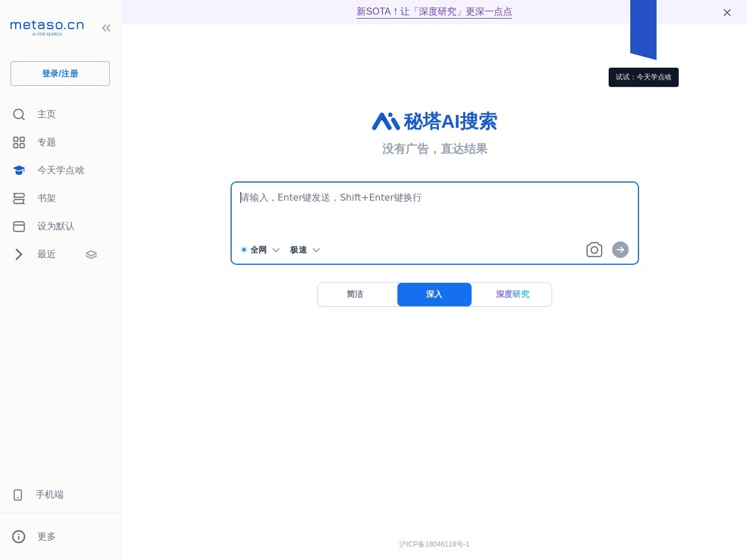This screenshot has width=747, height=560.
Task: Switch to 简洁 search mode
Action: pyautogui.click(x=355, y=295)
